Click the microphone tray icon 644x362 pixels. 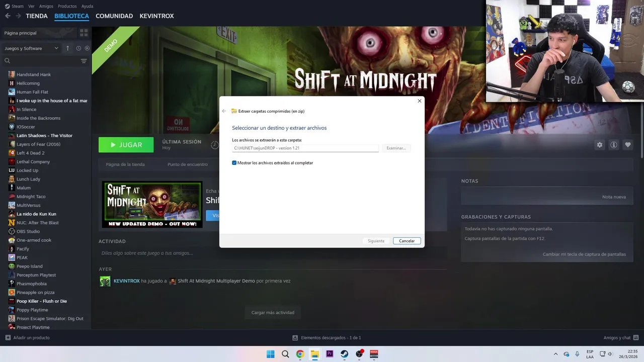[x=577, y=354]
